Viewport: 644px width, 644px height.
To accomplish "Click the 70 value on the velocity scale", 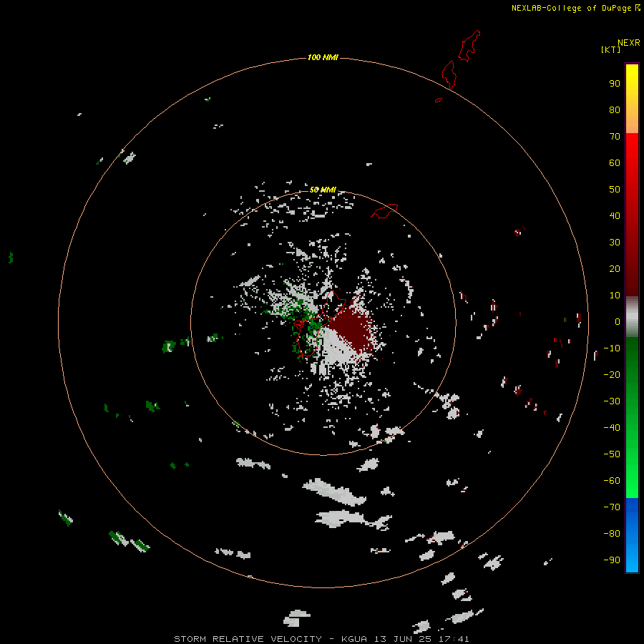I will [x=615, y=137].
